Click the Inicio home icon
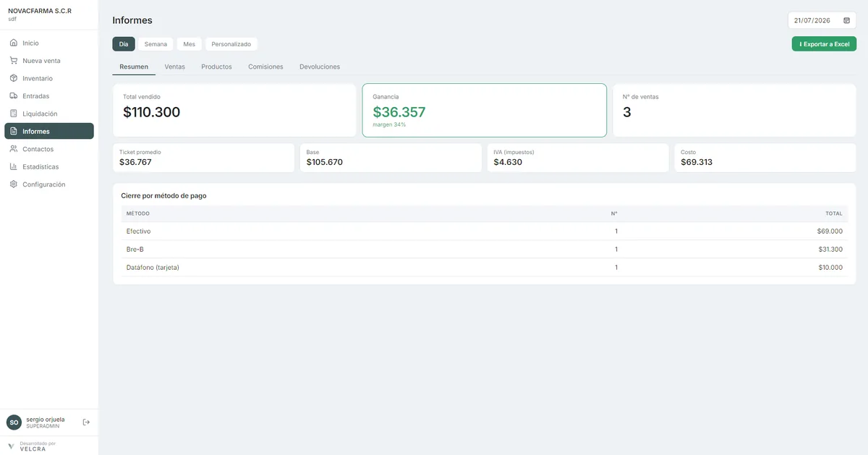The image size is (868, 455). tap(14, 43)
